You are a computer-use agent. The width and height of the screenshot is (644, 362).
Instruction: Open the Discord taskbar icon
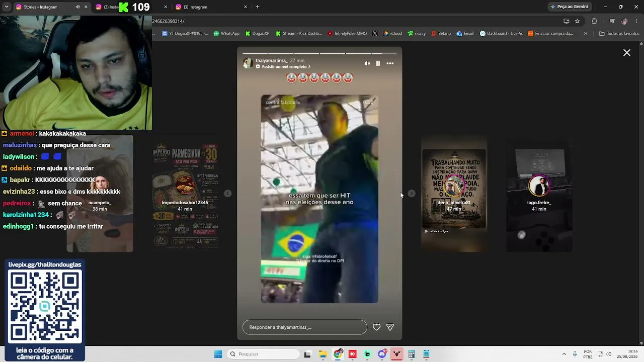(x=382, y=354)
